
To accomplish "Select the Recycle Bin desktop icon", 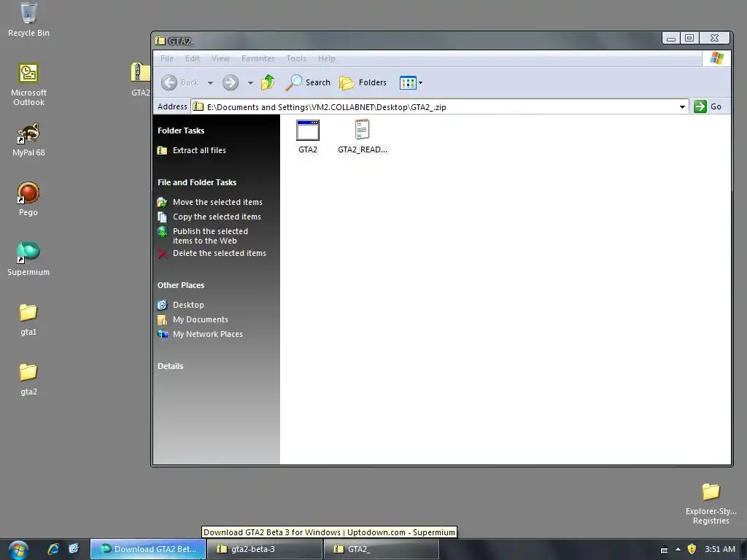I will pyautogui.click(x=28, y=19).
